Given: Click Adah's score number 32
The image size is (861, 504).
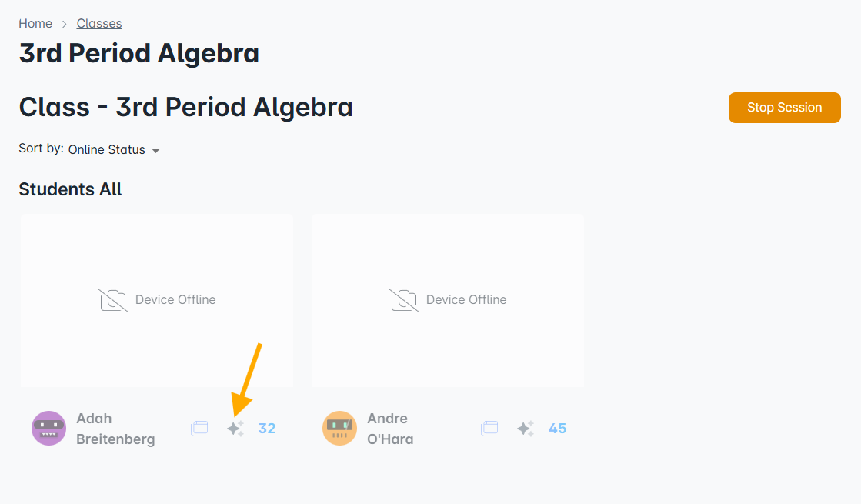Looking at the screenshot, I should click(x=267, y=429).
